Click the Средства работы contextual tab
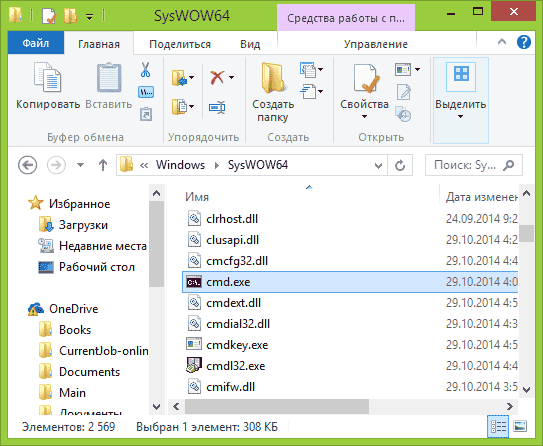Screen dimensions: 543x446 point(346,18)
